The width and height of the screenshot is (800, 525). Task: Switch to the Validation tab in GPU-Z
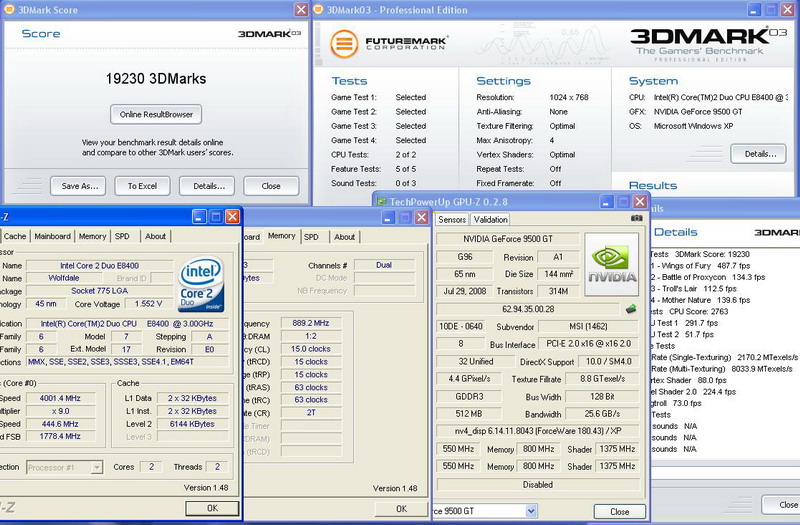[x=490, y=219]
